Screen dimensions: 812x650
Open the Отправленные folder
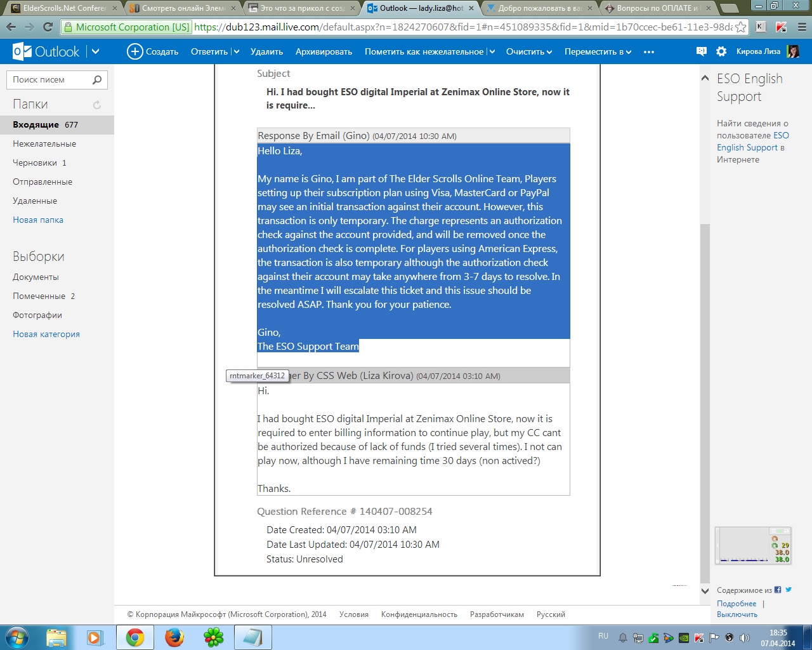[x=43, y=182]
